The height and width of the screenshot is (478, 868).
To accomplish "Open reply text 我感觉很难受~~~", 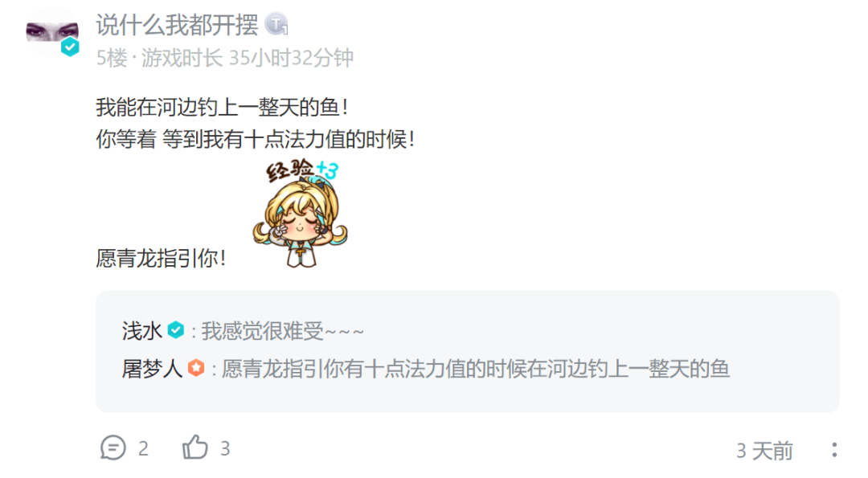I will pos(282,332).
